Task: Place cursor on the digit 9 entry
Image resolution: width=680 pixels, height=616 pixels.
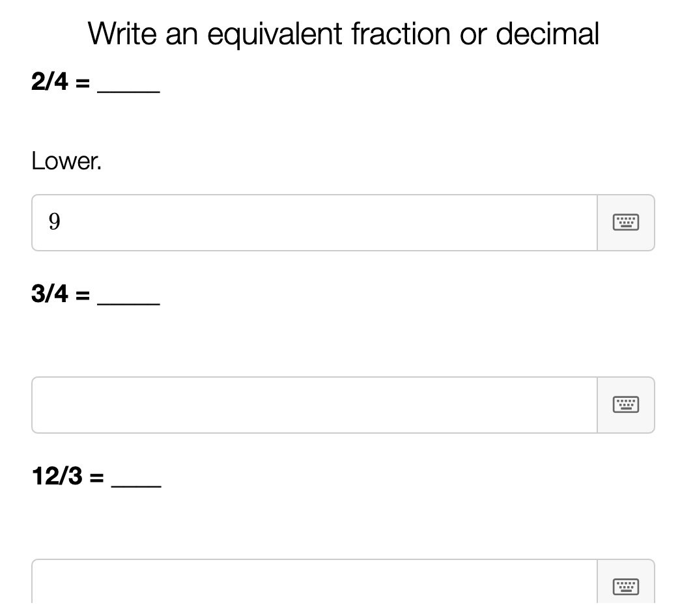Action: click(55, 223)
